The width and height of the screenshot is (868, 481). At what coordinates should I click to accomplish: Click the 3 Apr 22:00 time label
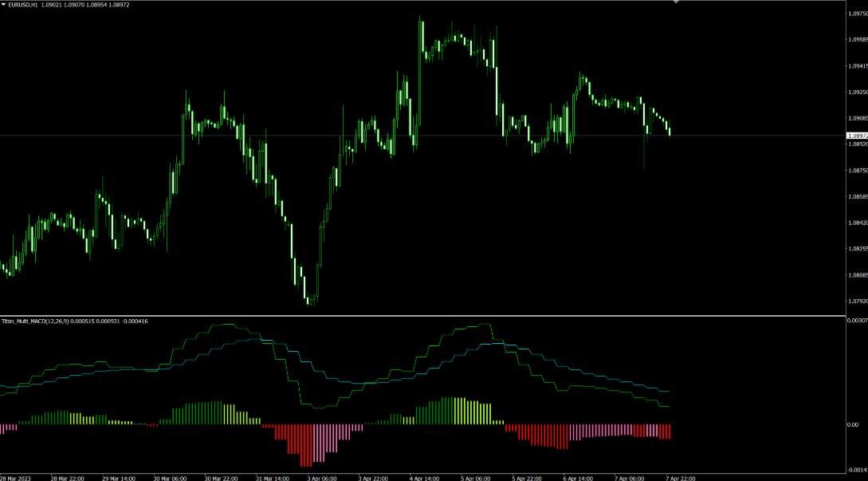click(x=375, y=478)
